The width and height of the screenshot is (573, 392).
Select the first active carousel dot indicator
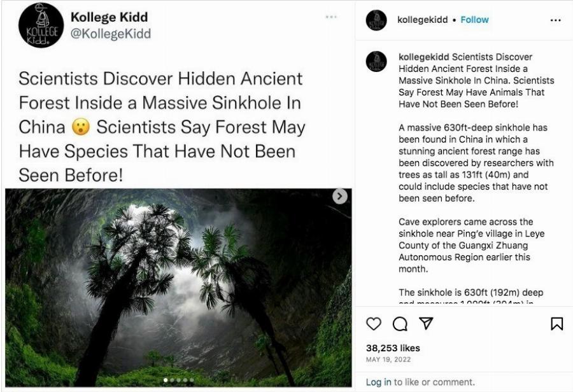point(166,380)
